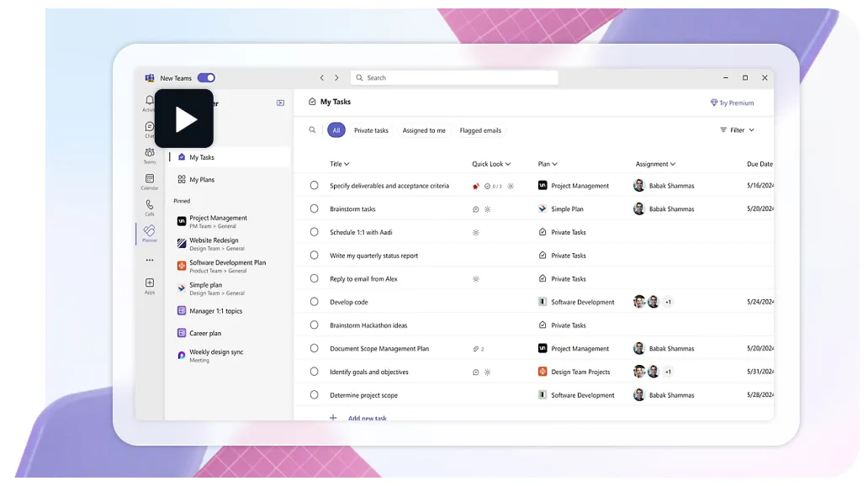Screen dimensions: 868x486
Task: Turn off the New Teams toggle
Action: click(x=206, y=78)
